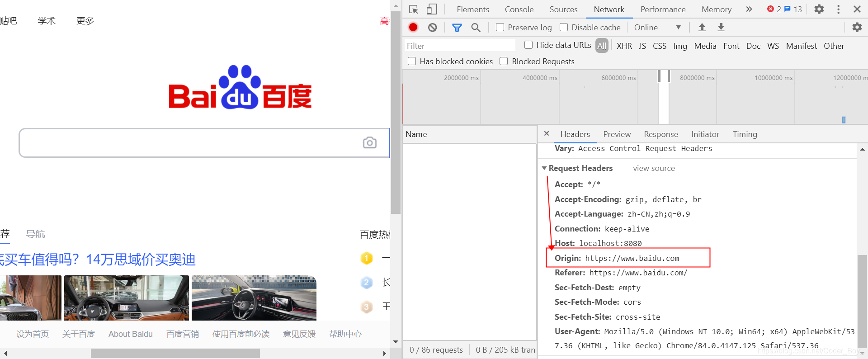Open the Online throttling dropdown
Screen dimensions: 868x359
coord(657,28)
